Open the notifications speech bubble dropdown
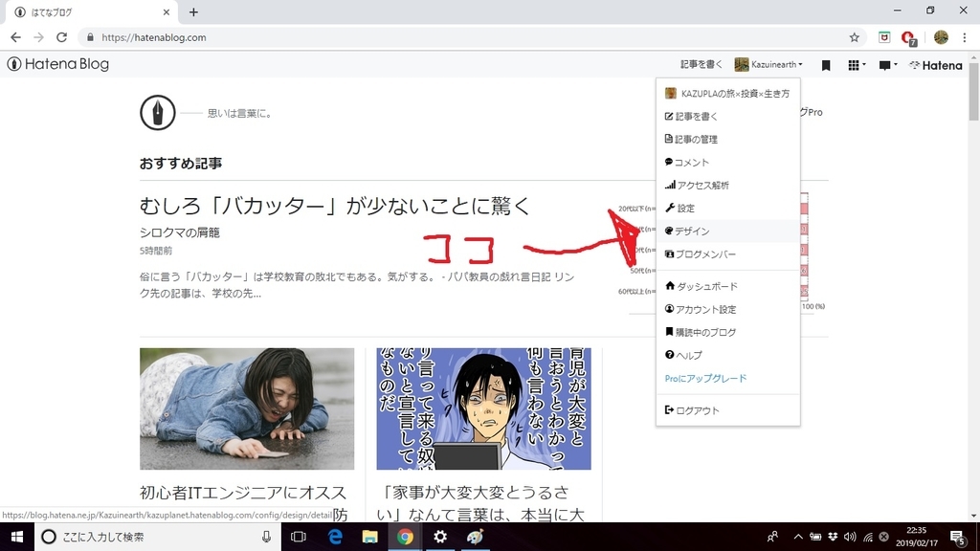Image resolution: width=980 pixels, height=551 pixels. [887, 65]
